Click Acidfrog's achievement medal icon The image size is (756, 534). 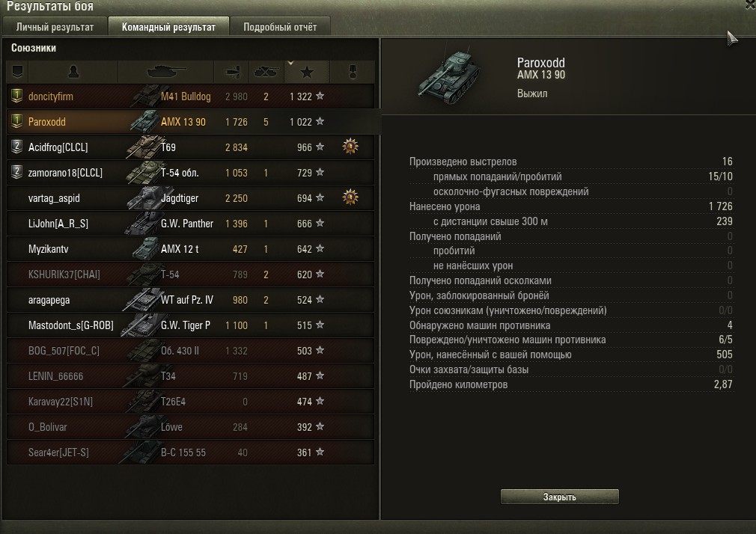click(350, 146)
